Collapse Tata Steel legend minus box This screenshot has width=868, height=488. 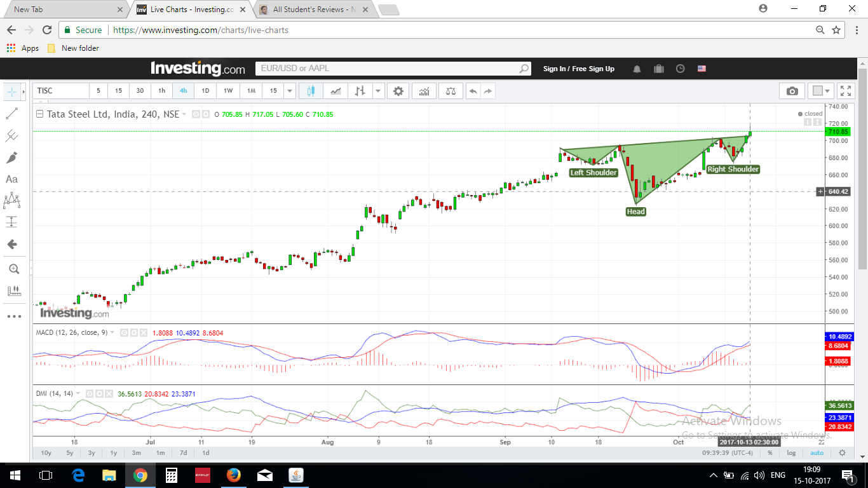pyautogui.click(x=39, y=114)
